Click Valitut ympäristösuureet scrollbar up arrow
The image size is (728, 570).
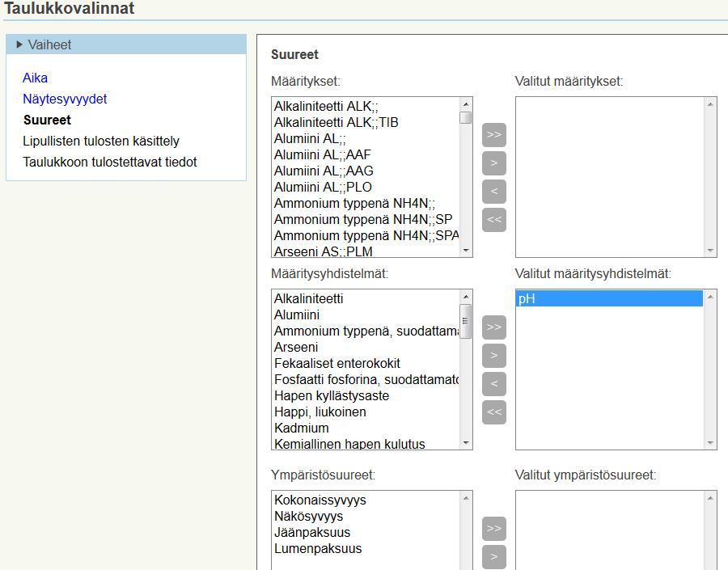(x=710, y=497)
